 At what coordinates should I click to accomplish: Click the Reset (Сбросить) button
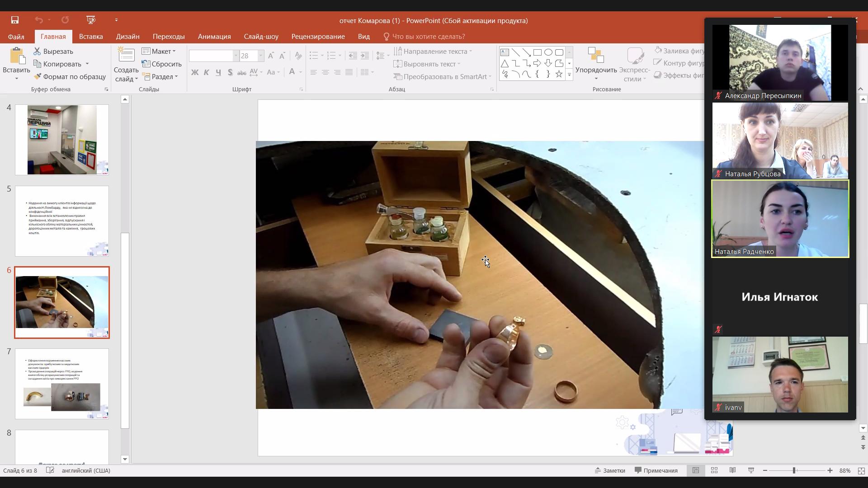(x=161, y=64)
